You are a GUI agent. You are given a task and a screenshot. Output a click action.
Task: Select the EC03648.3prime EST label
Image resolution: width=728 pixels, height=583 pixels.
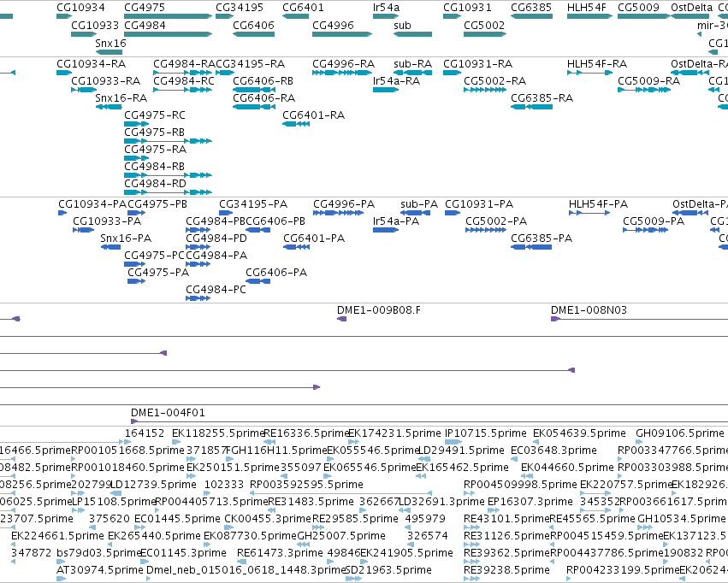[x=553, y=450]
